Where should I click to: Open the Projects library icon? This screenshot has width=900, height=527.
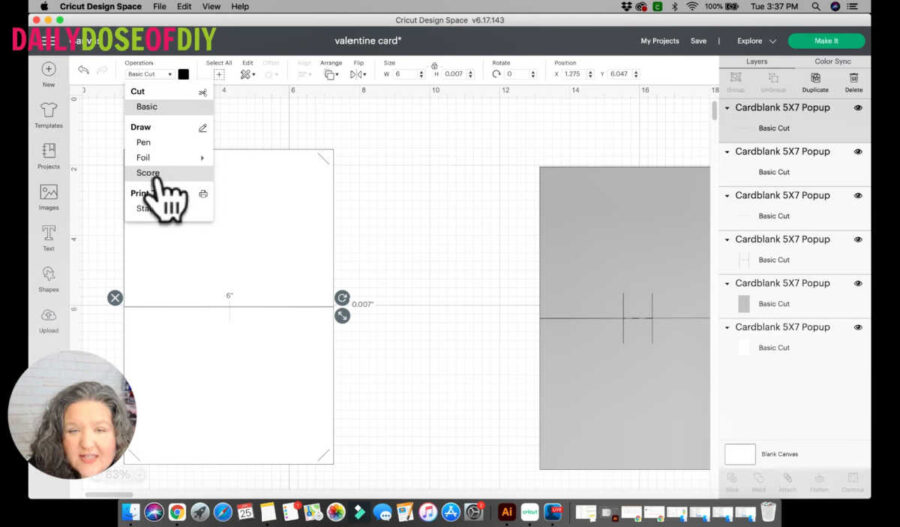tap(49, 151)
